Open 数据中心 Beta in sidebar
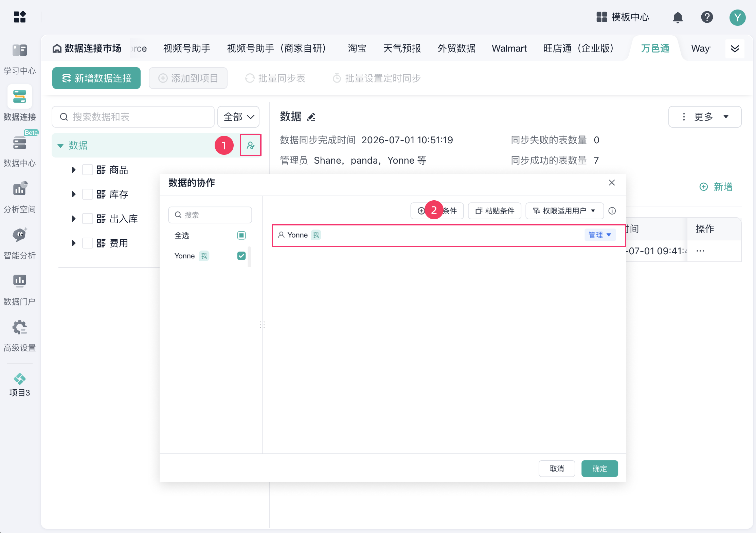Screen dimensions: 756x533 point(20,149)
